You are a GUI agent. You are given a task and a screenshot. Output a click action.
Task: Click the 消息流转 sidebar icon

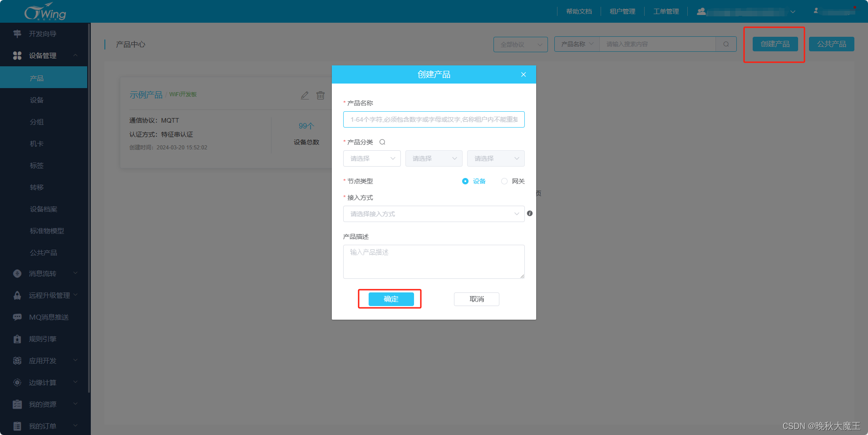[x=17, y=273]
